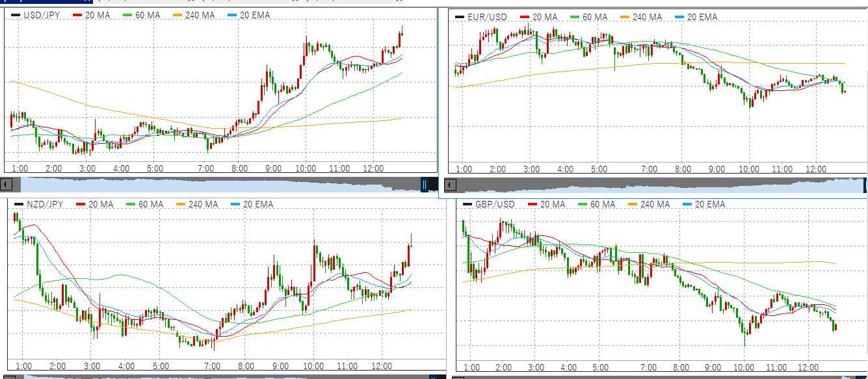This screenshot has height=379, width=868.
Task: Toggle 60 MA in EUR/USD legend
Action: pyautogui.click(x=590, y=17)
